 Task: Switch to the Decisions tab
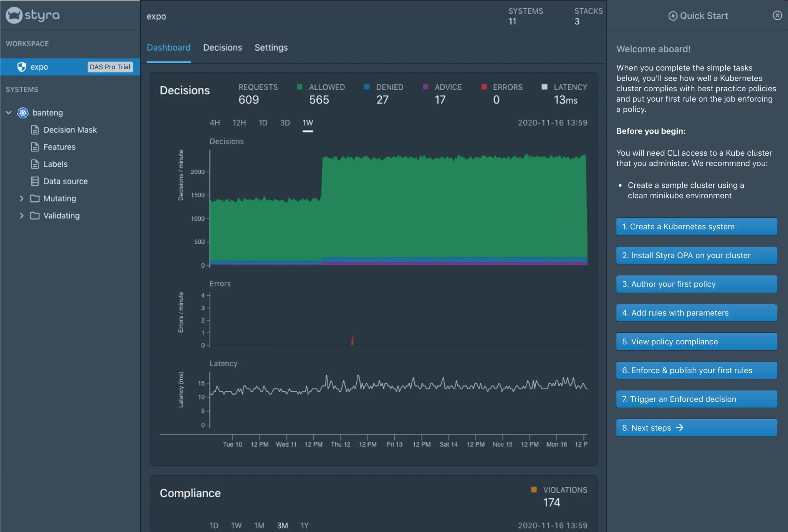(223, 48)
